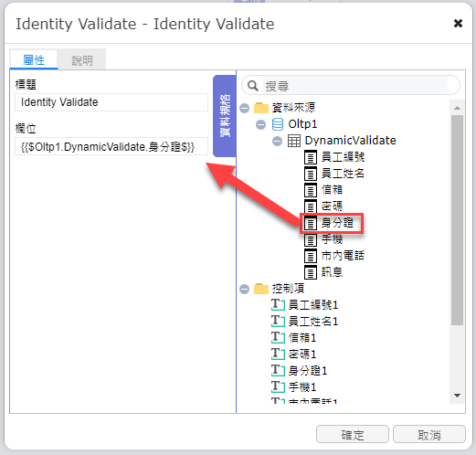Click the 員工編號1 textbox control icon
Image resolution: width=476 pixels, height=455 pixels.
[278, 305]
